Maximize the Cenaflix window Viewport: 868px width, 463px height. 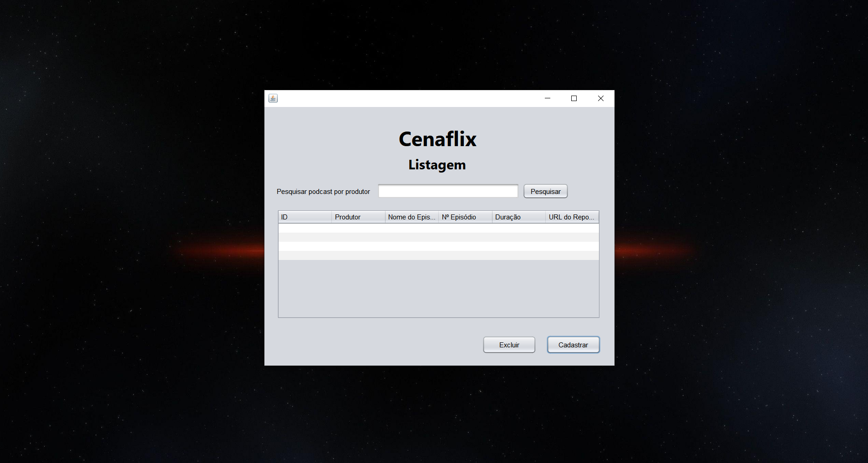tap(574, 98)
